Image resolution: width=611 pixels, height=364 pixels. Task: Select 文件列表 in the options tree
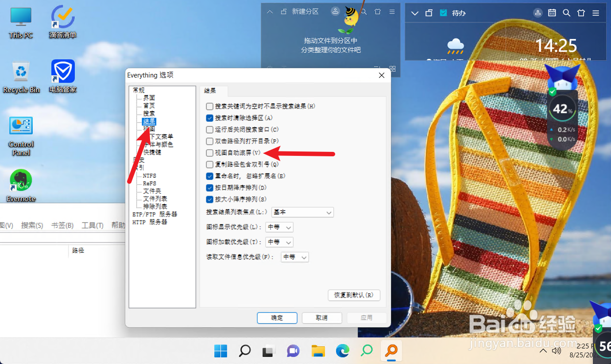click(155, 199)
